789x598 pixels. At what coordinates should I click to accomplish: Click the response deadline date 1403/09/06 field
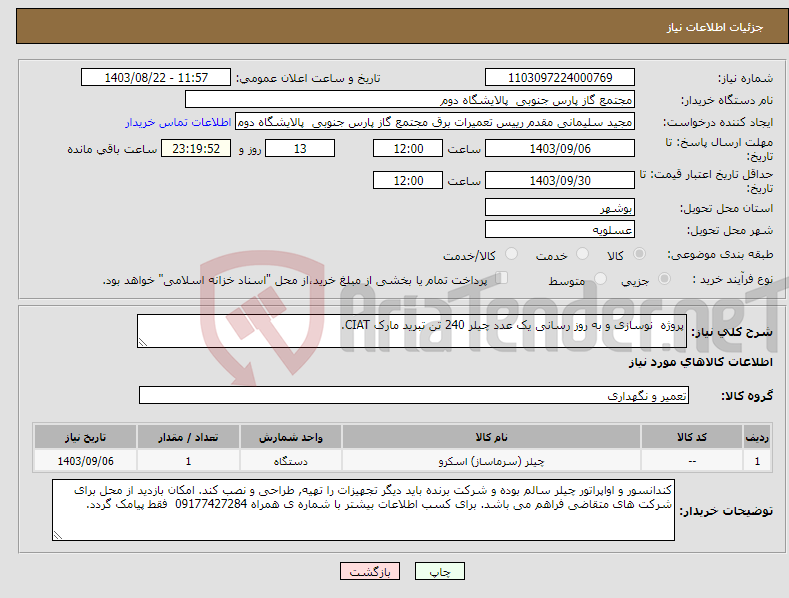(560, 148)
